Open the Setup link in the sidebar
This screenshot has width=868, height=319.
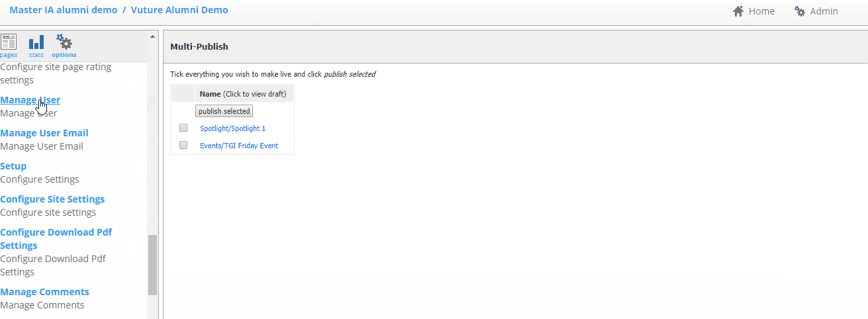13,166
